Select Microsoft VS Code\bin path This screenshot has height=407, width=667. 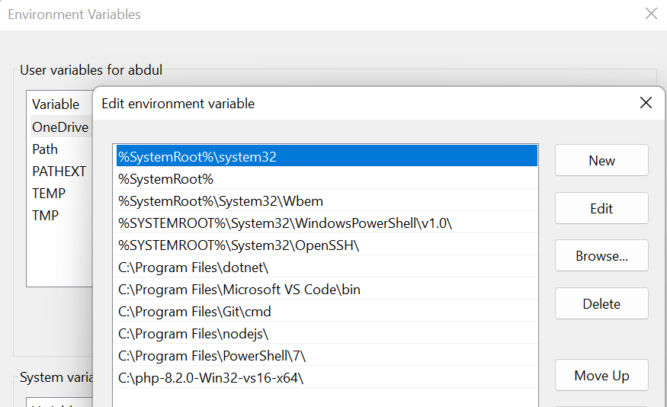327,289
